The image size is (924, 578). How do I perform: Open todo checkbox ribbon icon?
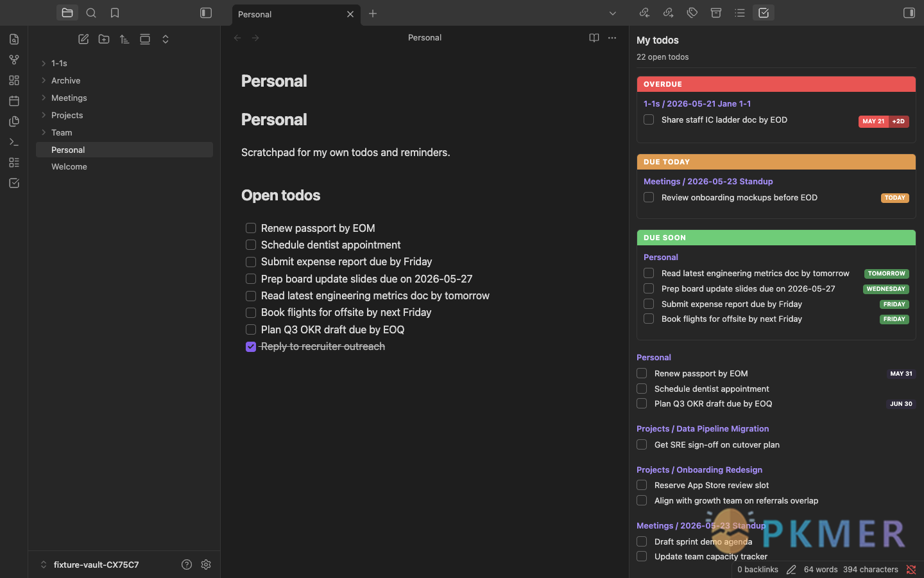[14, 183]
